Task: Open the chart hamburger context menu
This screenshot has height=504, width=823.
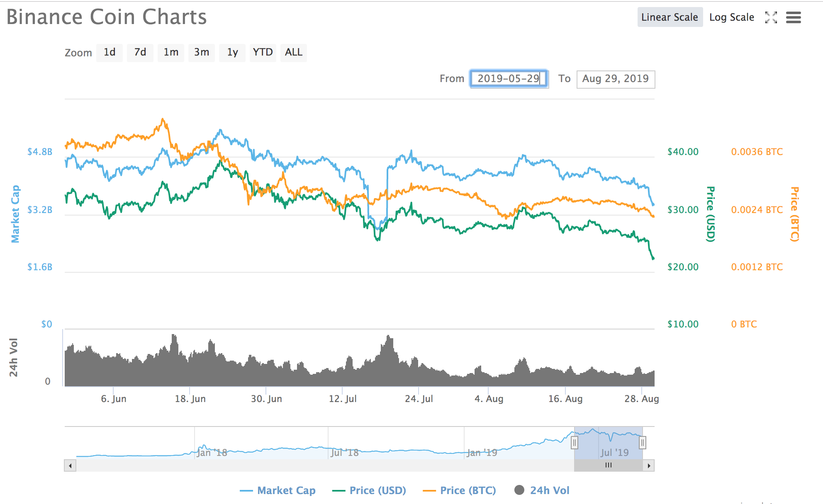Action: click(x=793, y=17)
